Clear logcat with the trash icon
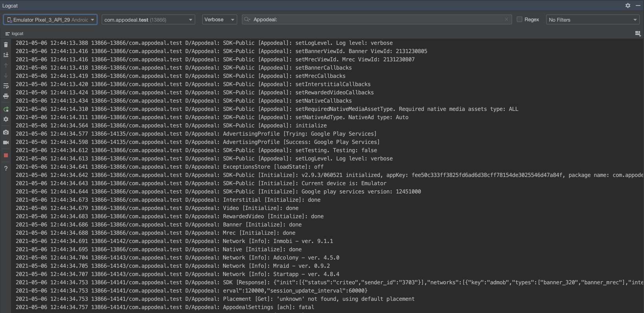This screenshot has width=644, height=313. coord(6,44)
